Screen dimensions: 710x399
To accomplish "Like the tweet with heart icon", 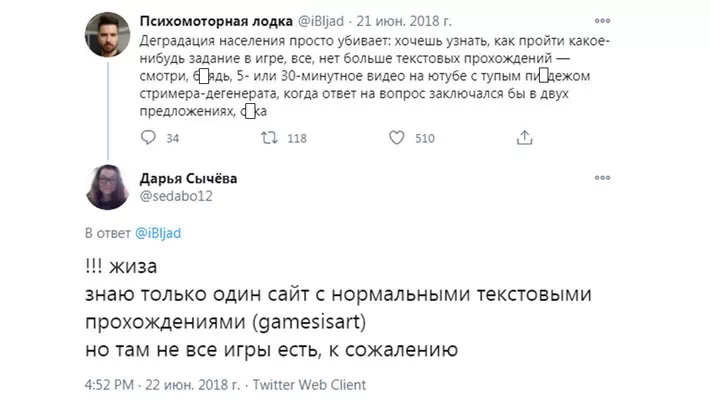I will [397, 138].
